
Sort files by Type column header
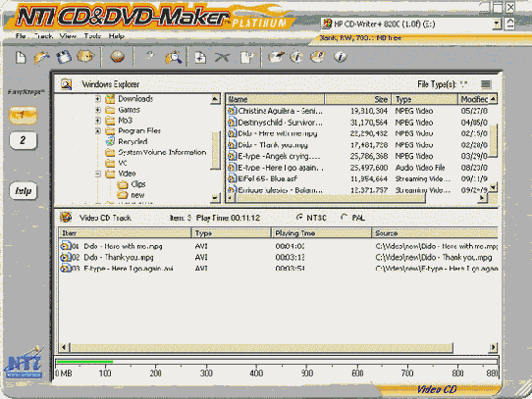pos(425,99)
